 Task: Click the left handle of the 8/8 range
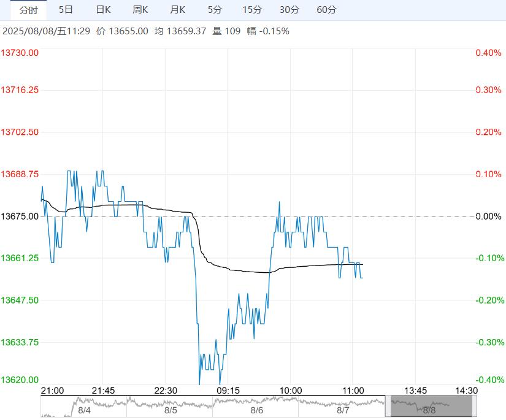(388, 406)
